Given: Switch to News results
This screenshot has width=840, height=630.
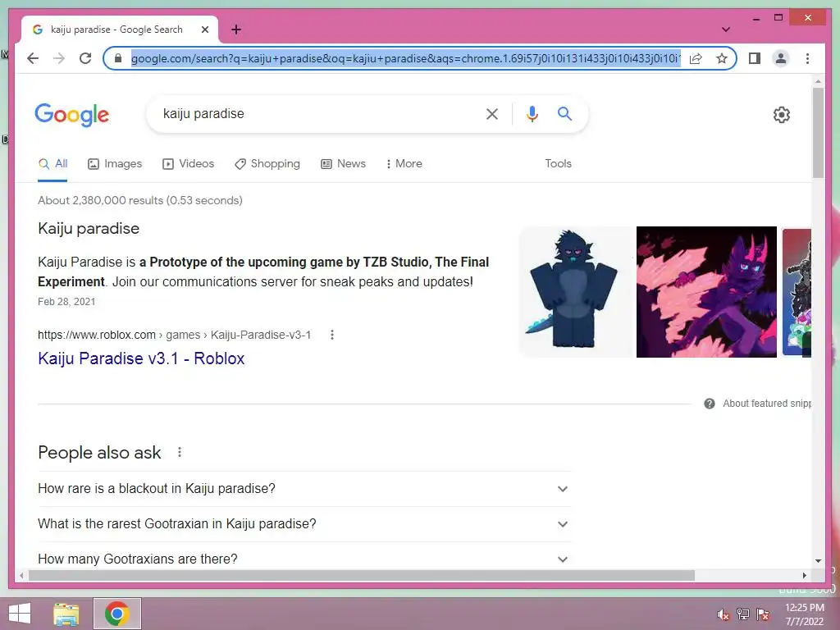Looking at the screenshot, I should pos(344,164).
